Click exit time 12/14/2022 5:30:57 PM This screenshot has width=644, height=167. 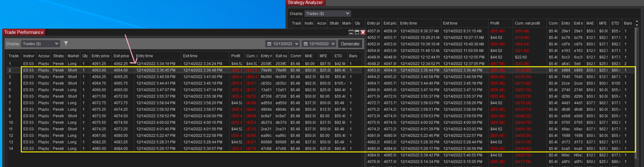tap(203, 149)
